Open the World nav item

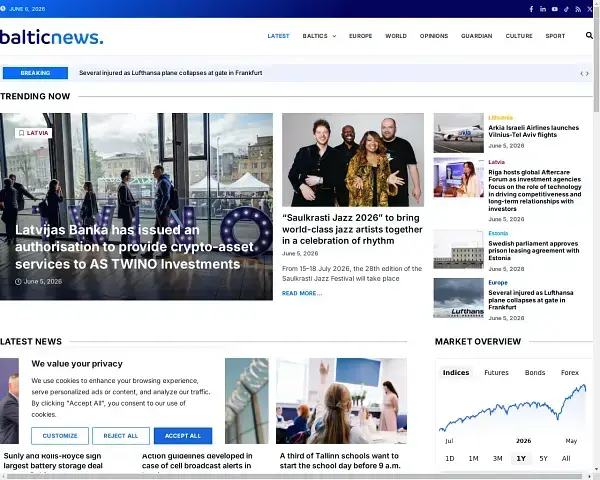[396, 36]
